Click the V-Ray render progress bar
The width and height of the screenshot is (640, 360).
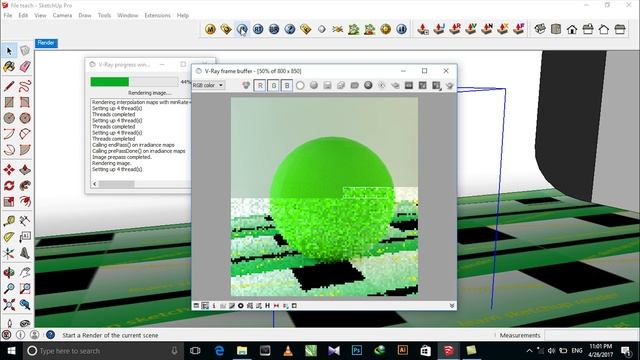[134, 82]
